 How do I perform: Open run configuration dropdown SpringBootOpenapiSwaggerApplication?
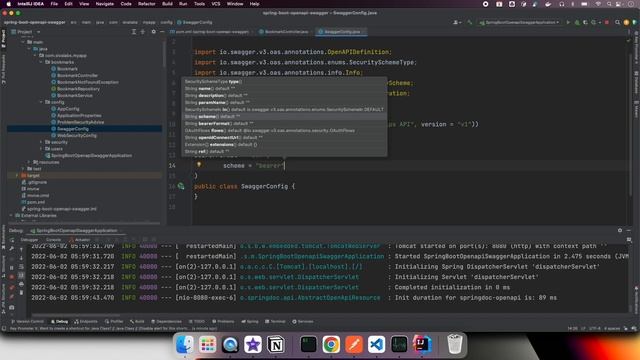pyautogui.click(x=519, y=22)
